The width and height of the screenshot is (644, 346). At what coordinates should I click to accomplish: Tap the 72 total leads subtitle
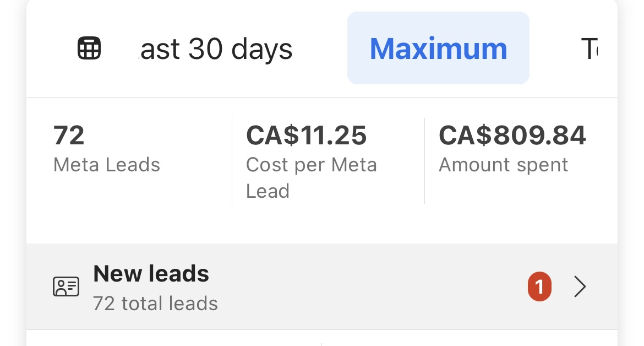point(155,303)
